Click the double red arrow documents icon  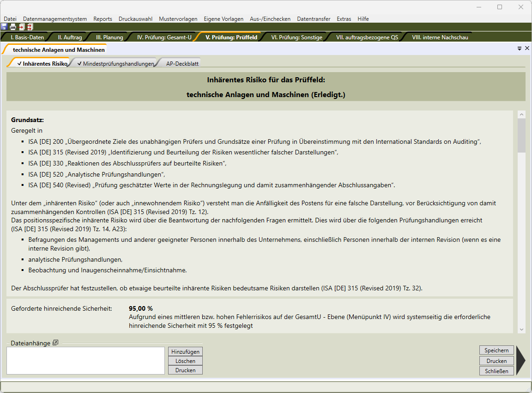point(30,27)
